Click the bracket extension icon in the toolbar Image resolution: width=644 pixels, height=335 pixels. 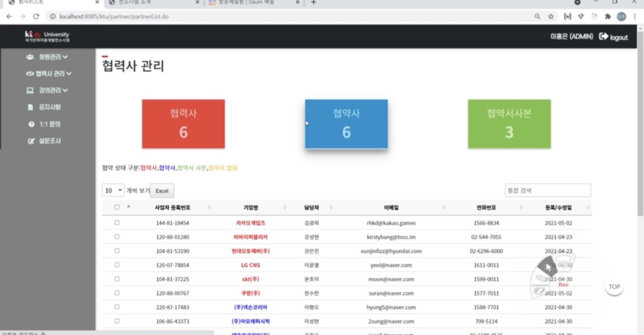(567, 17)
